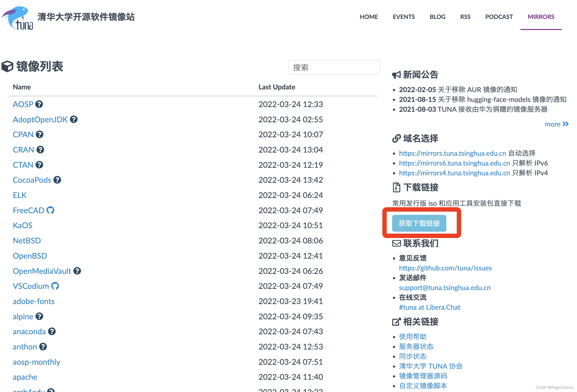The width and height of the screenshot is (577, 392).
Task: Open help icon next to CRAN
Action: click(x=40, y=150)
